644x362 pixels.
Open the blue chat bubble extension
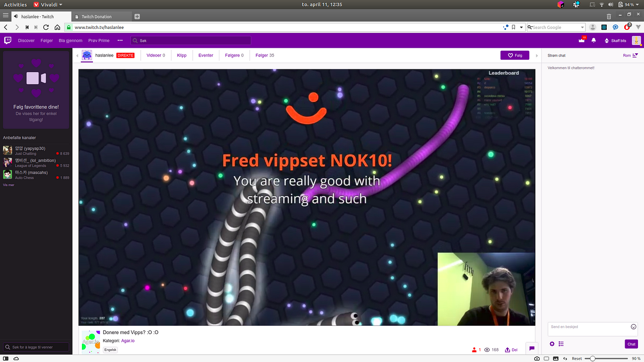click(x=615, y=27)
